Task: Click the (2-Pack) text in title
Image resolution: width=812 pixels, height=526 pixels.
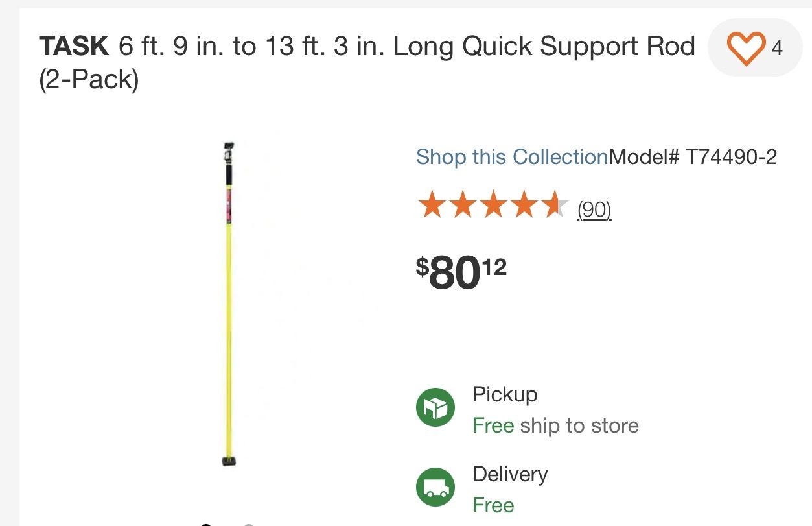Action: click(89, 80)
